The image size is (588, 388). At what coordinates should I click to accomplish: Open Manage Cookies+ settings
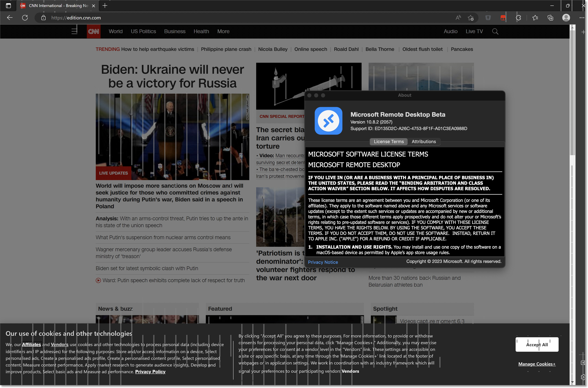(537, 364)
